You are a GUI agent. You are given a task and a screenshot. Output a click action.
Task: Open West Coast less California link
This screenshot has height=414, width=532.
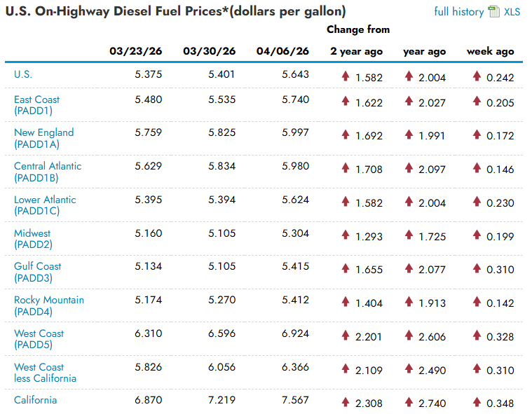point(45,373)
